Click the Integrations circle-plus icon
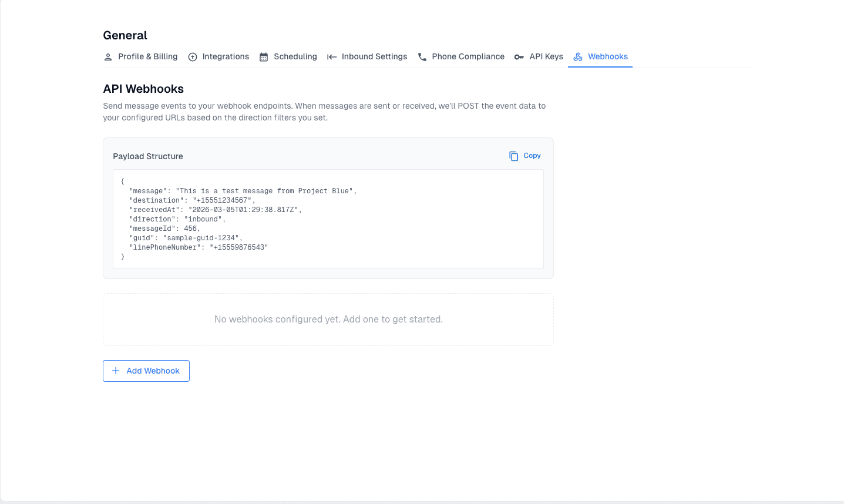844x504 pixels. (x=192, y=56)
